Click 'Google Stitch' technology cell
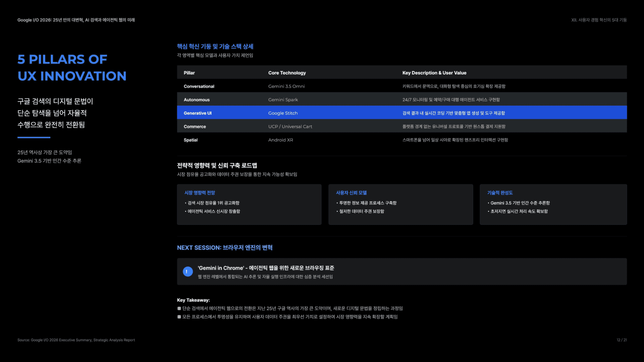The width and height of the screenshot is (644, 362). [x=283, y=113]
